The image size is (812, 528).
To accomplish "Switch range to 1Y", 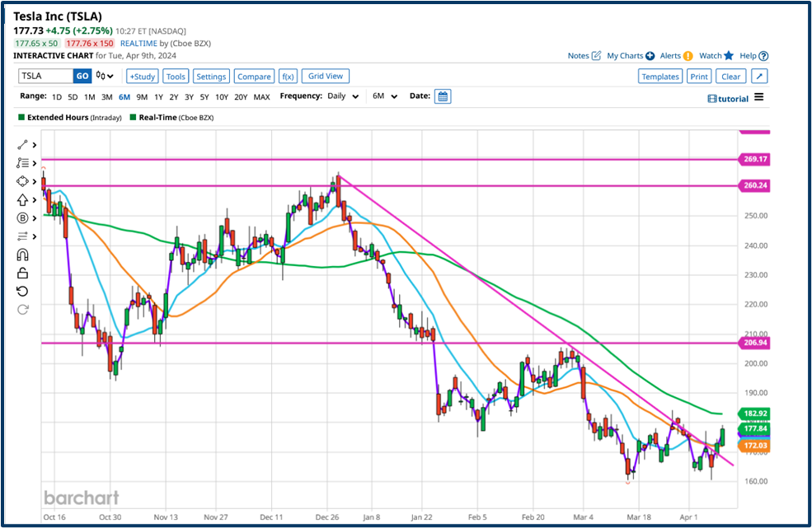I will [159, 97].
